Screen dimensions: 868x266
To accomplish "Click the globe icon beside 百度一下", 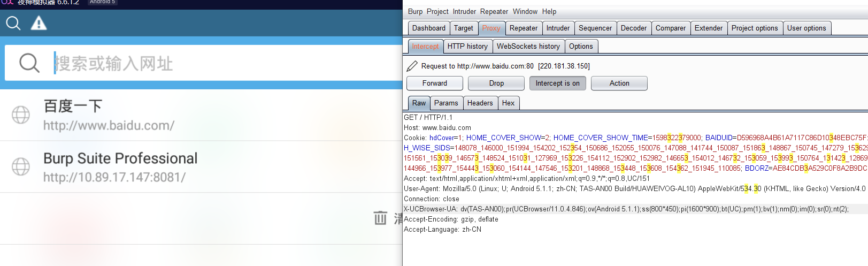I will [x=21, y=115].
